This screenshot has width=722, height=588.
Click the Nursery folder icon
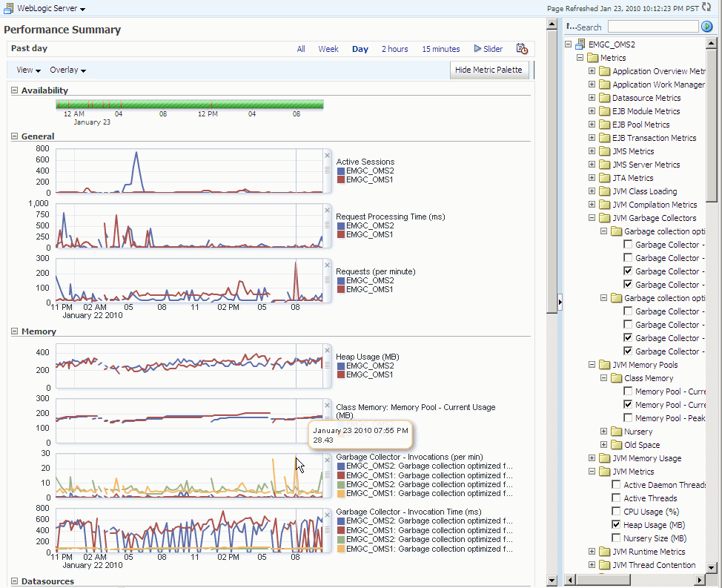617,432
